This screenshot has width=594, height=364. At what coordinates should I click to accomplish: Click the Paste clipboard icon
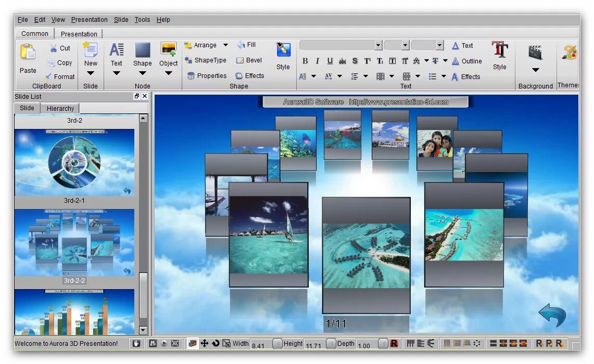(28, 53)
